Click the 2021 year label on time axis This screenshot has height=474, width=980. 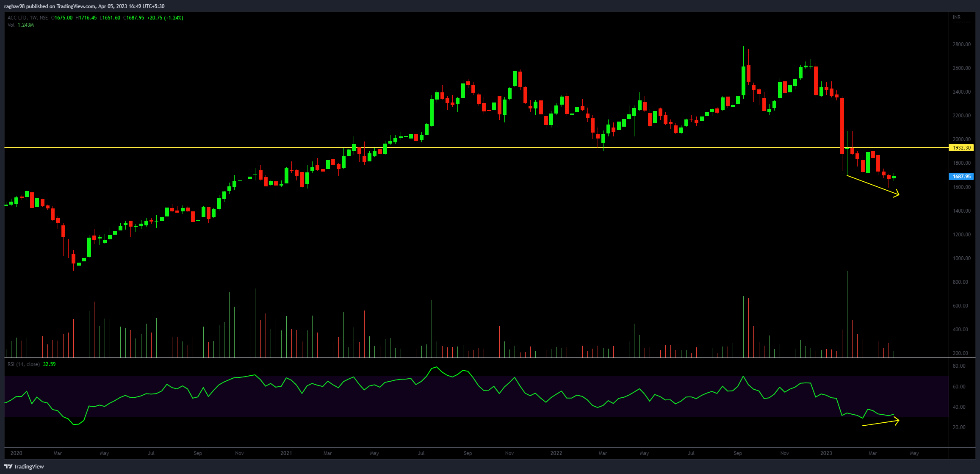click(x=286, y=453)
